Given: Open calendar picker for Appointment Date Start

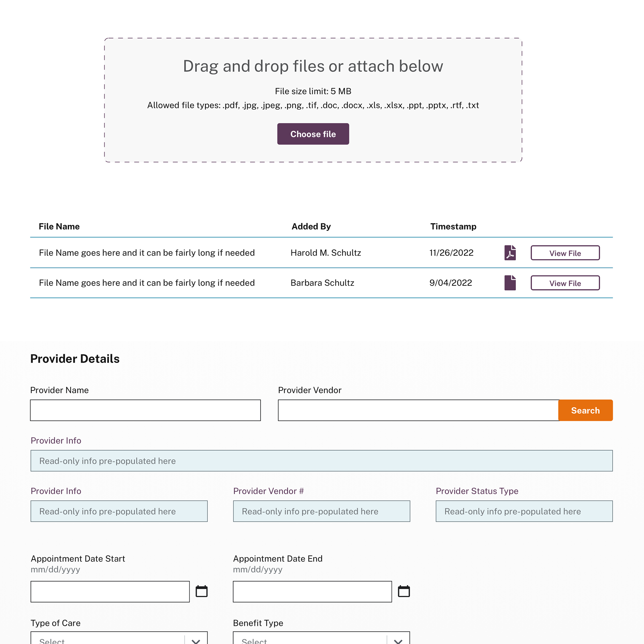Looking at the screenshot, I should point(202,591).
